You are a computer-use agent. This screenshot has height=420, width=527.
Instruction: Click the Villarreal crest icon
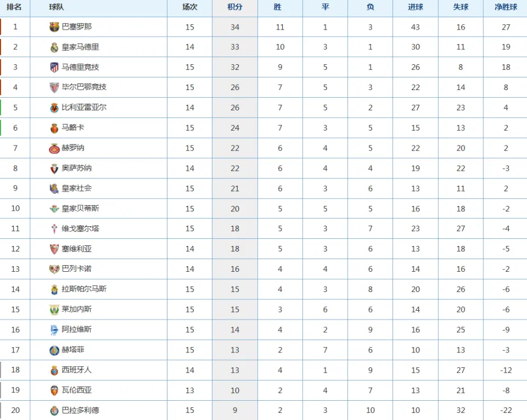(54, 108)
